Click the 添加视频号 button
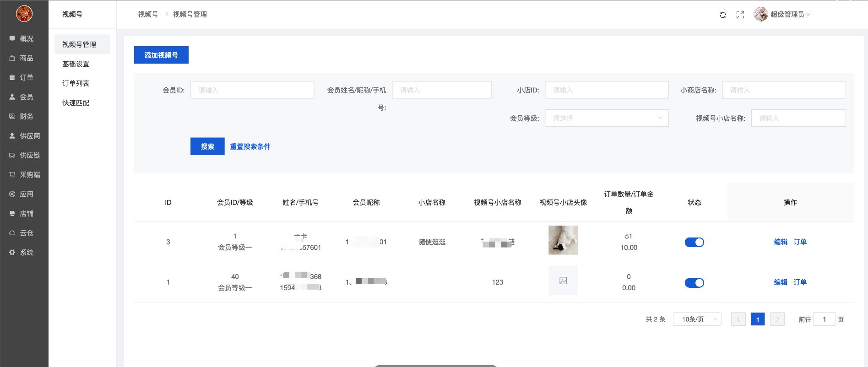868x367 pixels. (x=161, y=55)
